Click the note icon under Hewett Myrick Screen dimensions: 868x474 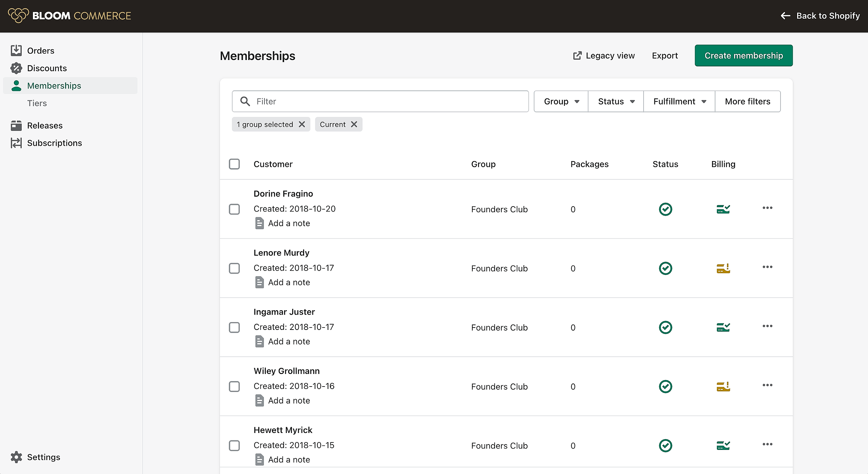[x=259, y=459]
